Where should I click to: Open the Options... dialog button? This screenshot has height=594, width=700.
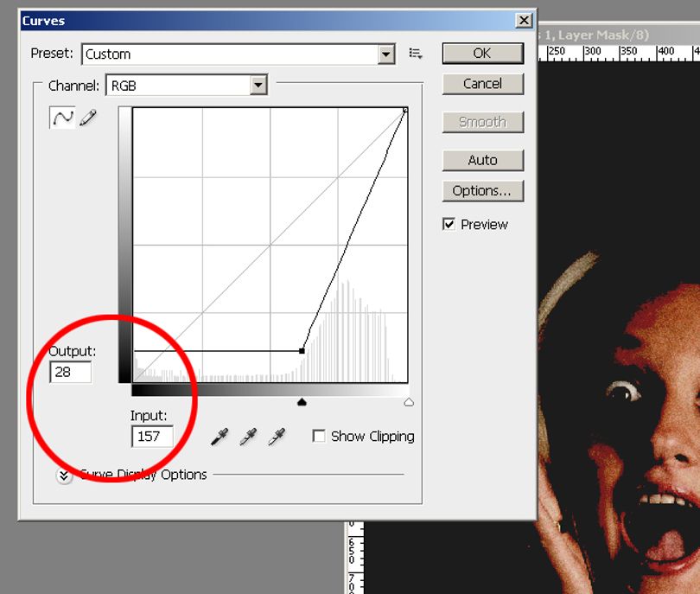pyautogui.click(x=482, y=191)
